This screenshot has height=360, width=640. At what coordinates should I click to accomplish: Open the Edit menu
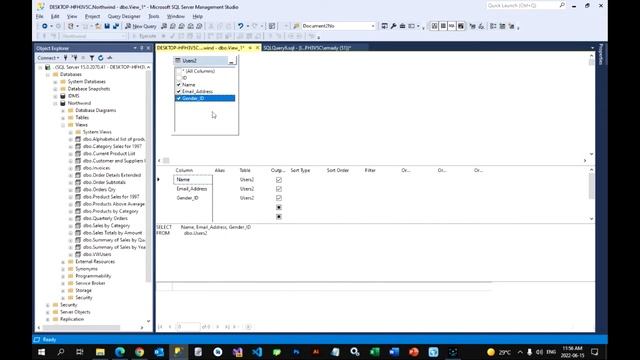pos(55,16)
